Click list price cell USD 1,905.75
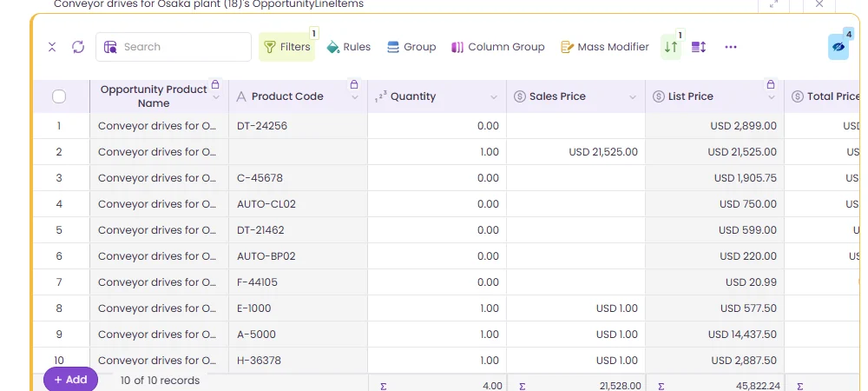Screen dimensions: 868x391 pos(714,178)
